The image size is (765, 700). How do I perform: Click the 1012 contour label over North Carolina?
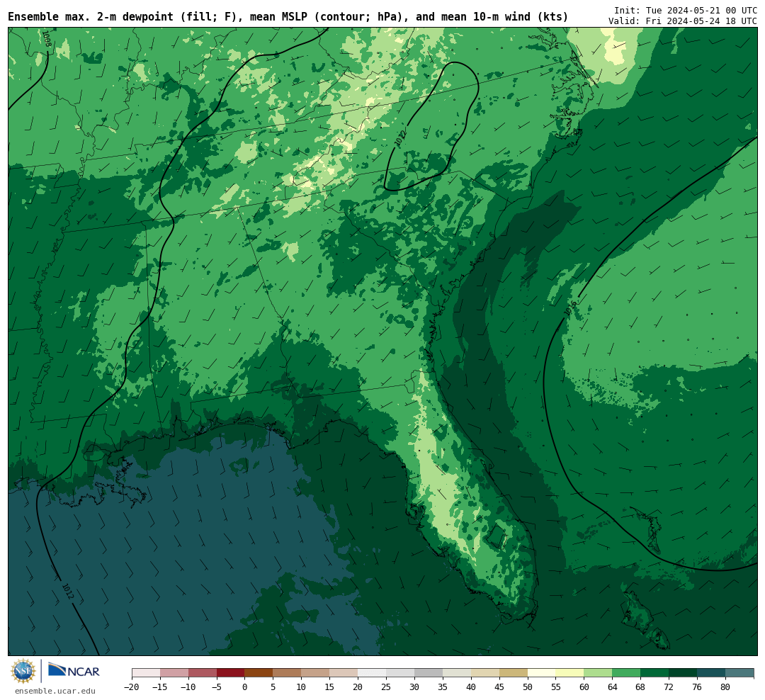[400, 138]
